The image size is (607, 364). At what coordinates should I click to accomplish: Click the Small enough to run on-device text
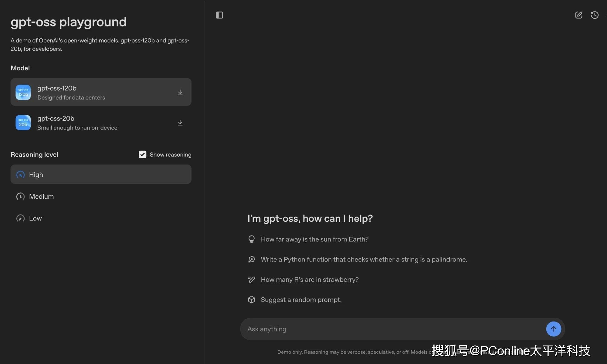77,128
